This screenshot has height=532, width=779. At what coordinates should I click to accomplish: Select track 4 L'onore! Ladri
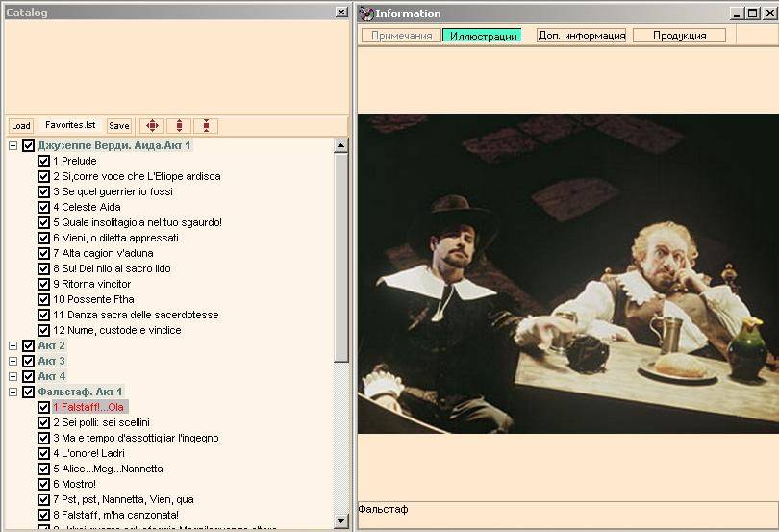point(88,453)
